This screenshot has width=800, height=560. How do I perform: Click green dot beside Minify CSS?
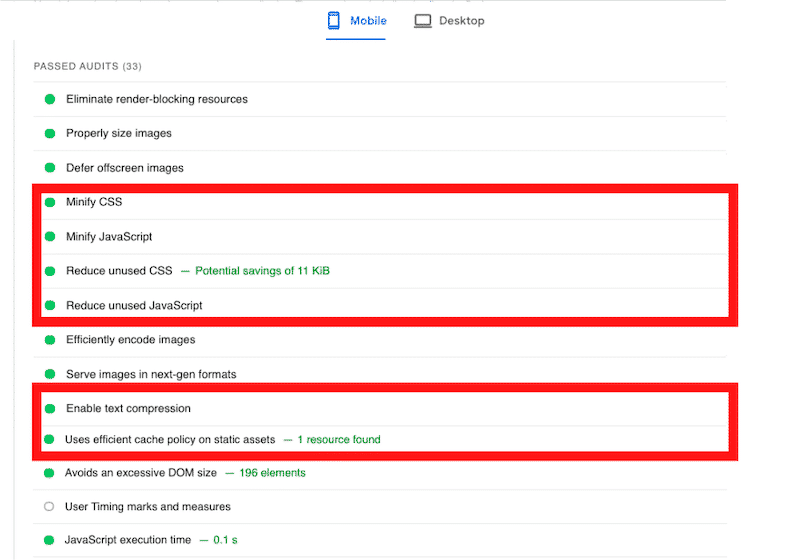click(49, 202)
